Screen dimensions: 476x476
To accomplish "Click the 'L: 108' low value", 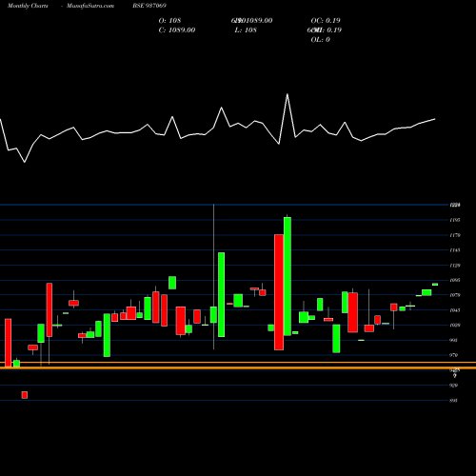I will (246, 30).
